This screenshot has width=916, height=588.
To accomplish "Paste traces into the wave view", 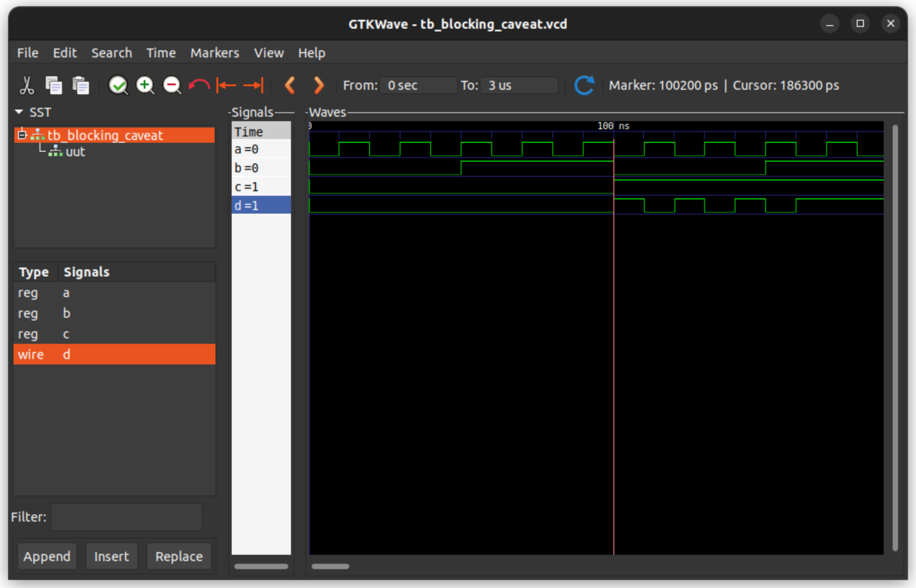I will [x=81, y=85].
